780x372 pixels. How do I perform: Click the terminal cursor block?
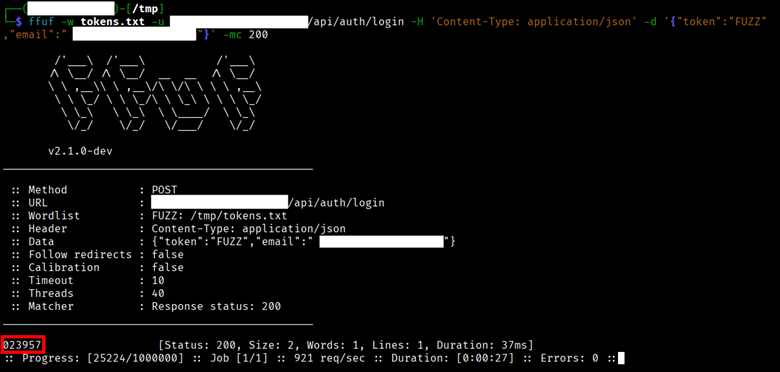pos(620,358)
